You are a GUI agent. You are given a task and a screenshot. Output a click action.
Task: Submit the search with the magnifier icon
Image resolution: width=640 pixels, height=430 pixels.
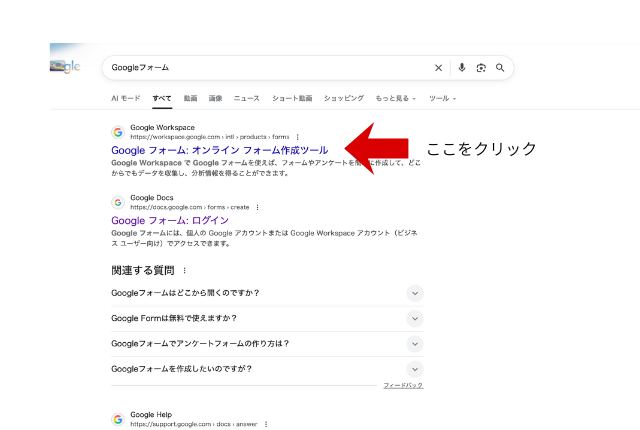500,68
